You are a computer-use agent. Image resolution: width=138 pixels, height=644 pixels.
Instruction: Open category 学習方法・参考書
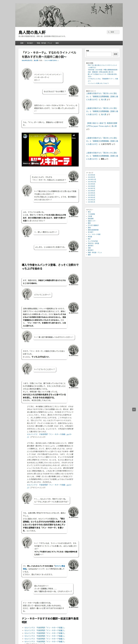pos(93,244)
